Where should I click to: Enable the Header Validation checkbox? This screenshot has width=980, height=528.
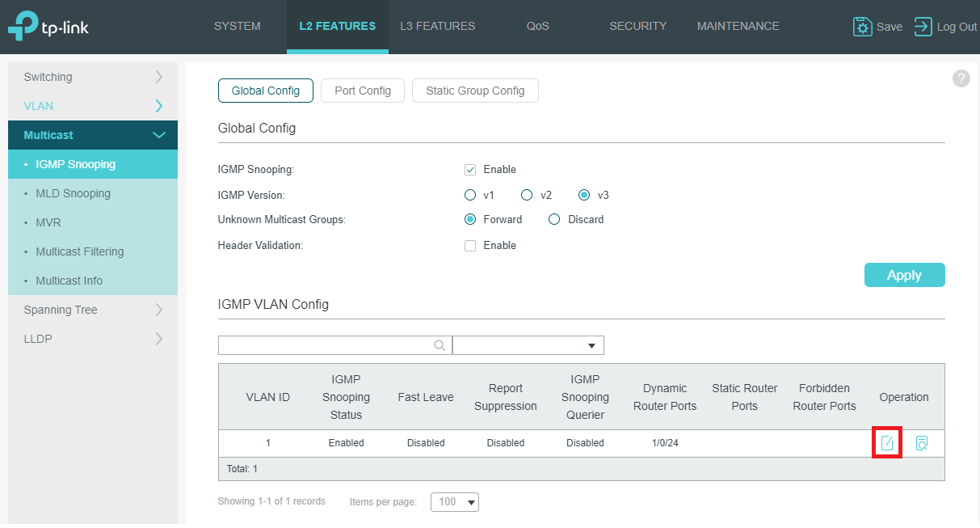coord(470,246)
